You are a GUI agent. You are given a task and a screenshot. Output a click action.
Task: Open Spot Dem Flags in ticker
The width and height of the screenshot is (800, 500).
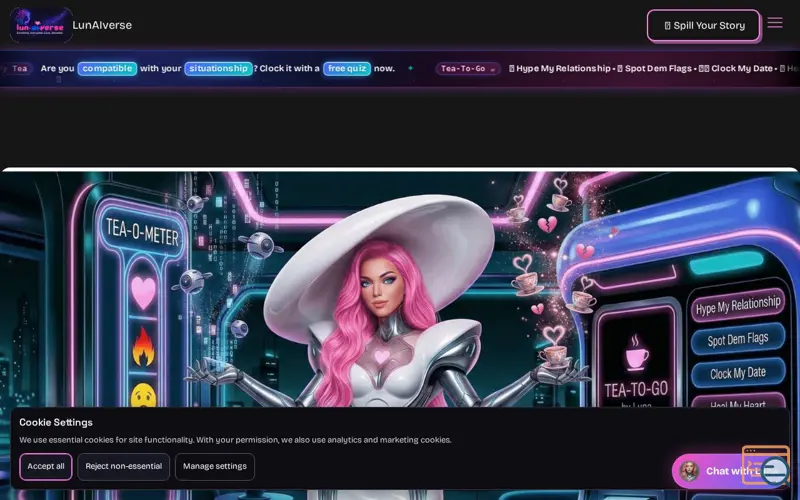coord(654,68)
